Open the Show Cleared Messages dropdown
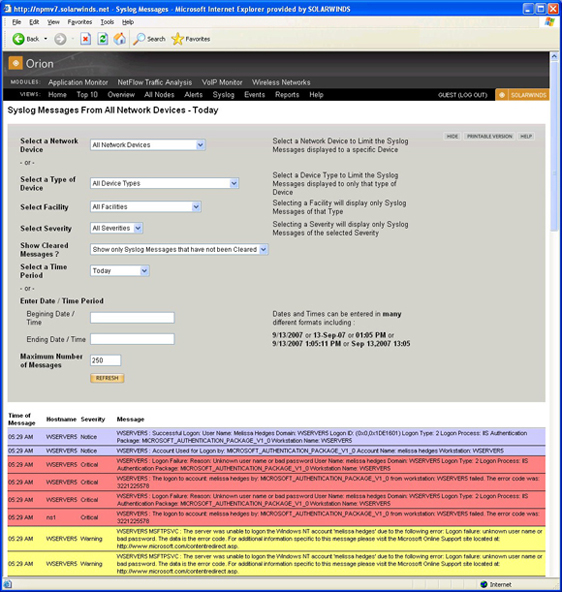Image resolution: width=562 pixels, height=592 pixels. click(179, 250)
